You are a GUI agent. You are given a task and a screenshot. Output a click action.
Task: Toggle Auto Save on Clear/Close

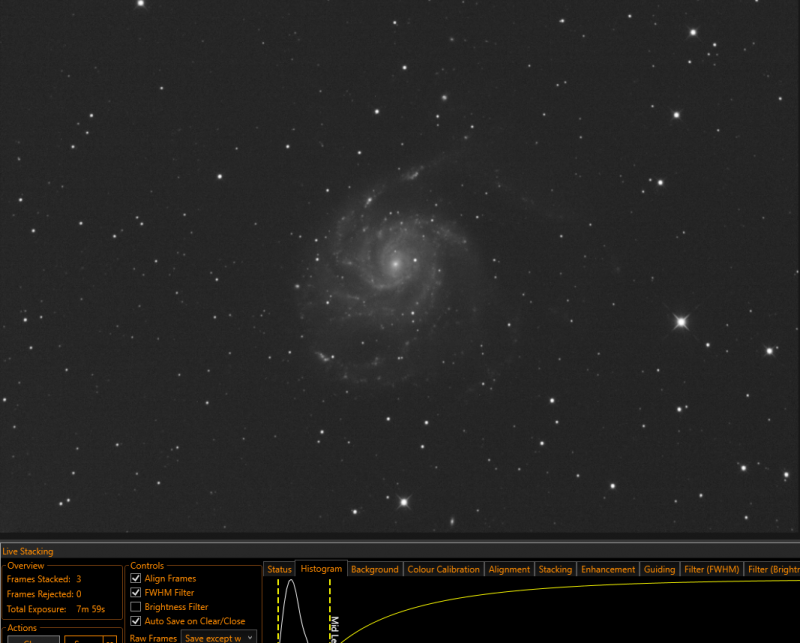click(x=136, y=621)
